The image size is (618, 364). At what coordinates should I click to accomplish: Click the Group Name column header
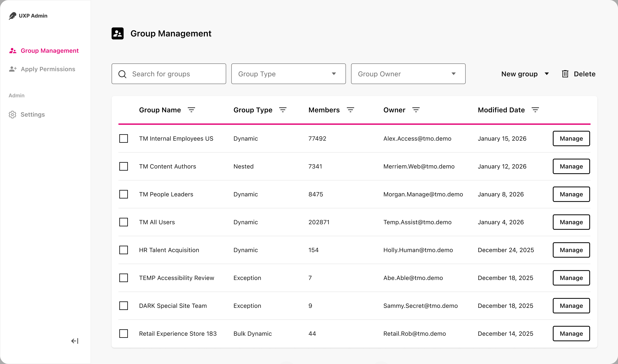(160, 110)
